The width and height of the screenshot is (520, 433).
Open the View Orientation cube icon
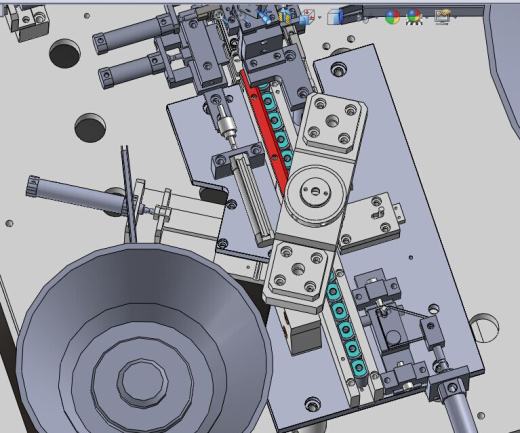click(308, 17)
